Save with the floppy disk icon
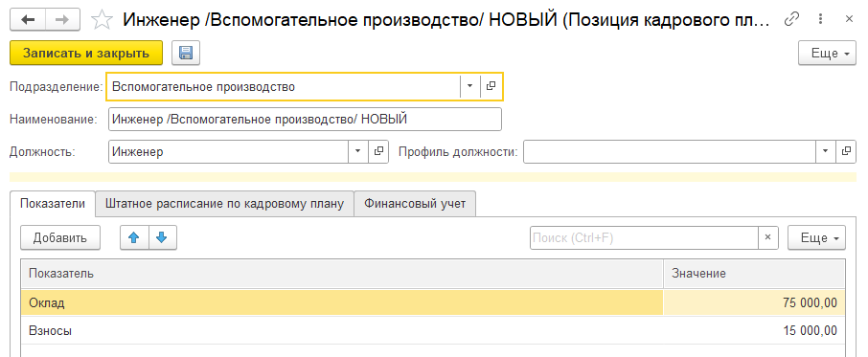 [x=186, y=53]
